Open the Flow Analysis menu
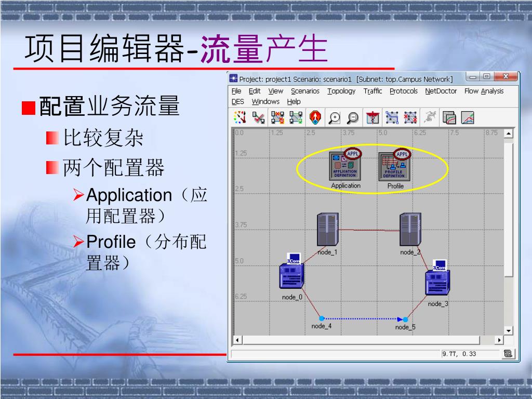The width and height of the screenshot is (532, 399). click(x=484, y=91)
